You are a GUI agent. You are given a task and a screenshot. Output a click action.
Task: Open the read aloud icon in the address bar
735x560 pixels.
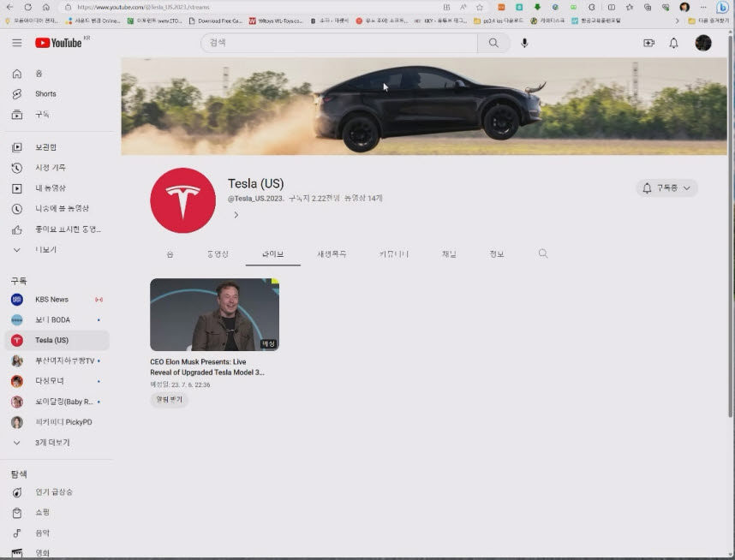[x=463, y=7]
